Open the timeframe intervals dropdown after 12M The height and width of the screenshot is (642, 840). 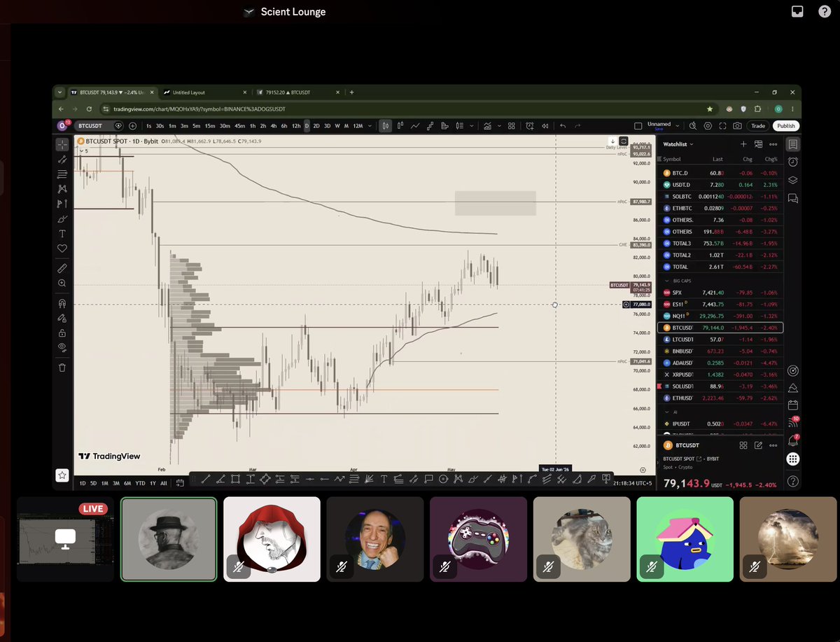pyautogui.click(x=370, y=126)
